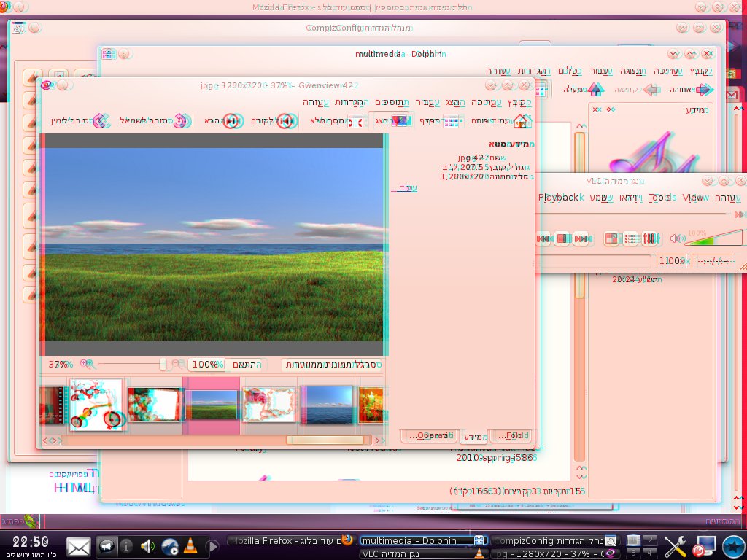Viewport: 747px width, 560px height.
Task: Toggle Gwenview View mode button (הצג)
Action: (x=392, y=121)
